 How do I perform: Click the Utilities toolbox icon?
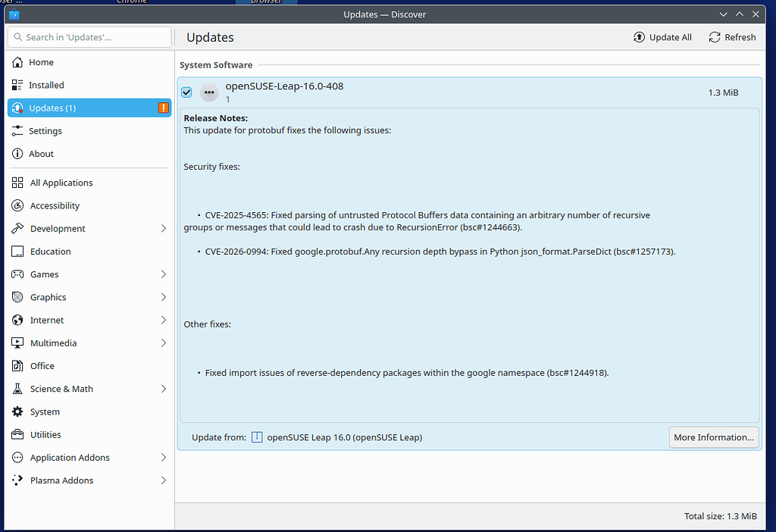tap(17, 434)
